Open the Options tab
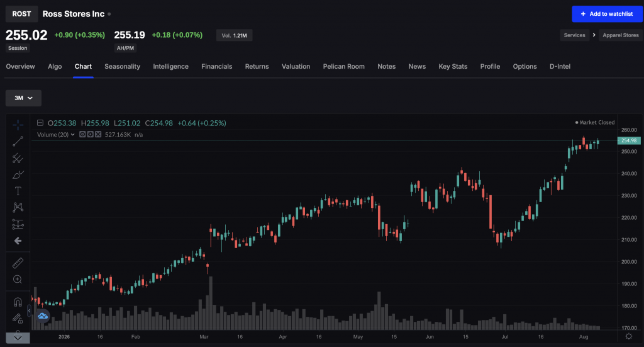 tap(525, 67)
